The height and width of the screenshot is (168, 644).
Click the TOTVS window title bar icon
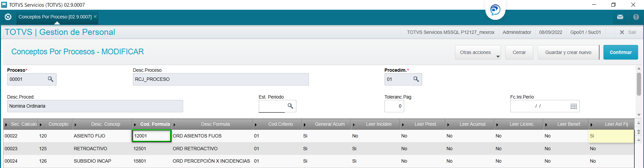(4, 5)
